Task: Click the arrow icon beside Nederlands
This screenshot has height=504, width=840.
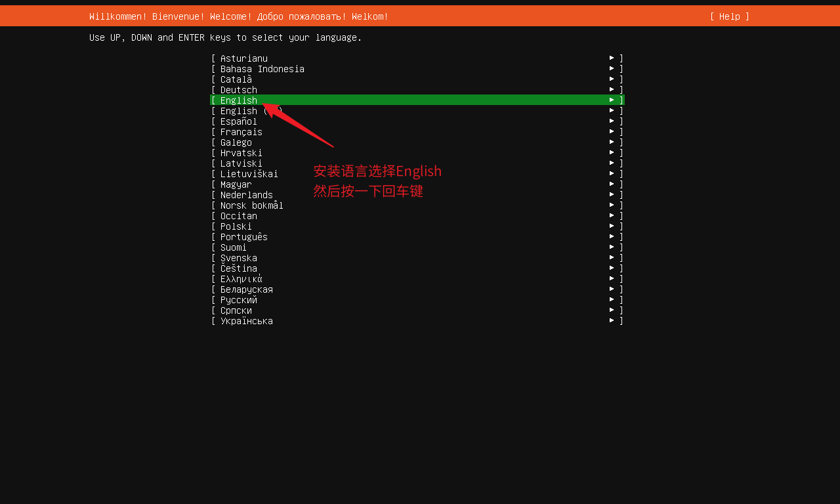Action: point(612,194)
